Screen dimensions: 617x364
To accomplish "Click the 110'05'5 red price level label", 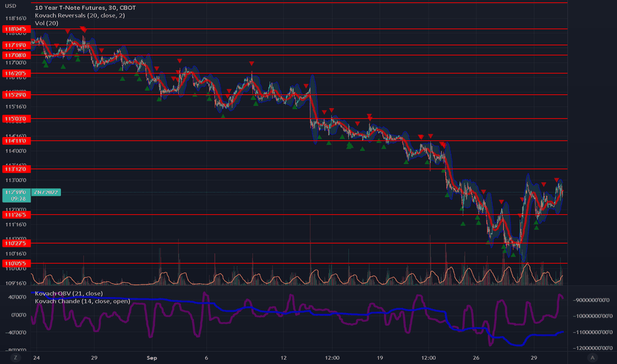I will point(16,263).
